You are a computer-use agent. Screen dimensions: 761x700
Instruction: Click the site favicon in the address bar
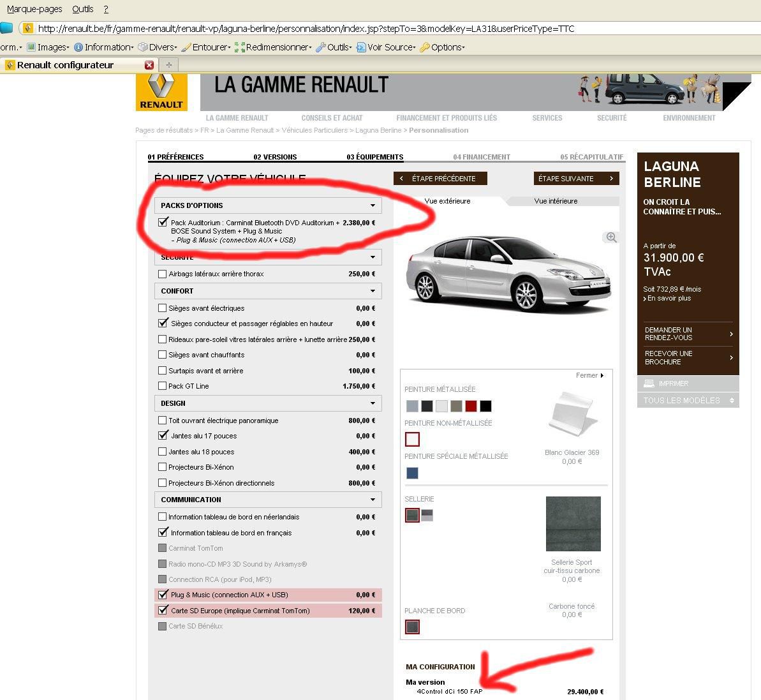tap(28, 28)
